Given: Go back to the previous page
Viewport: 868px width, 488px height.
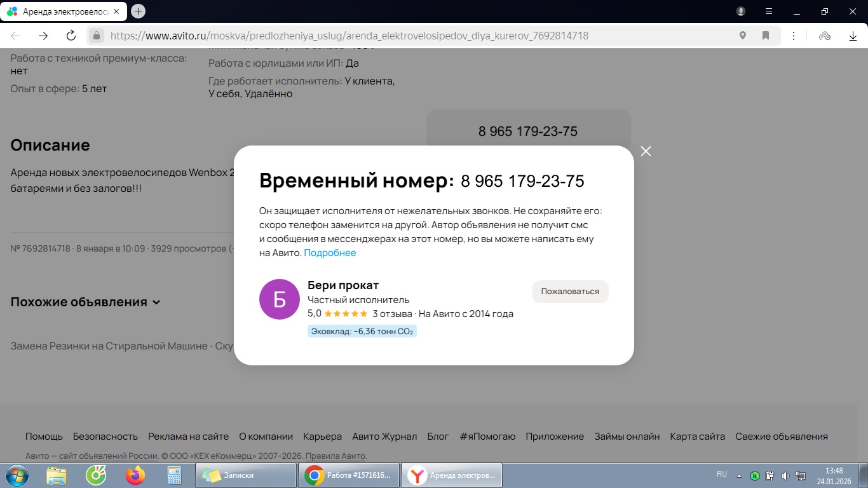Looking at the screenshot, I should pos(15,36).
